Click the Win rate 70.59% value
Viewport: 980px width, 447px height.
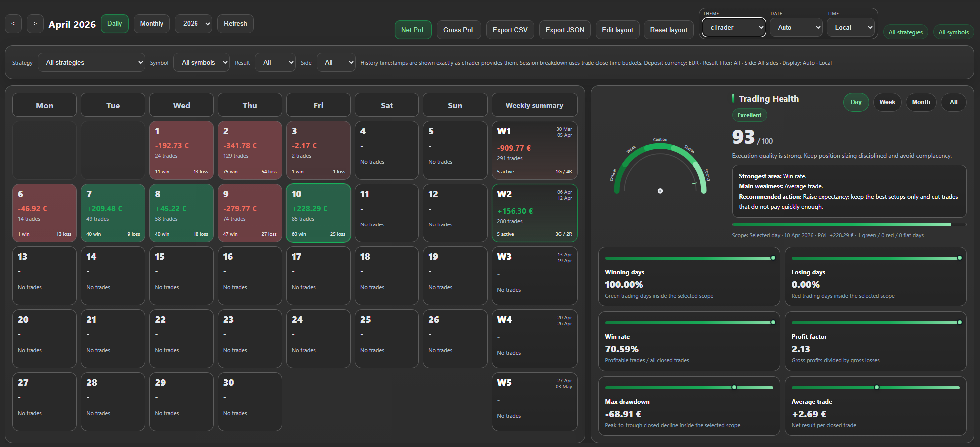(x=622, y=349)
